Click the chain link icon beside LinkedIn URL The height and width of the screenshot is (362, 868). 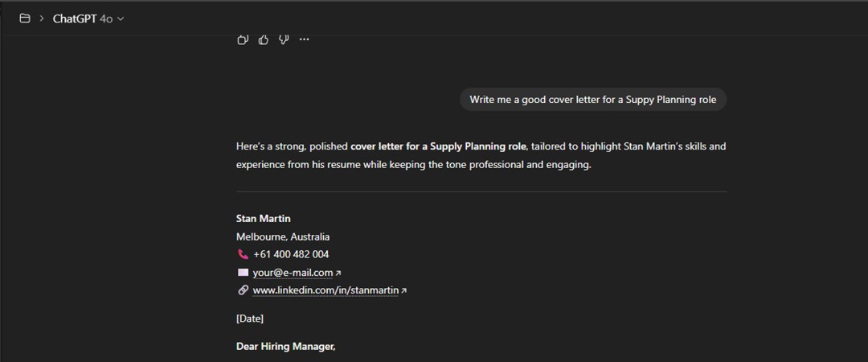pyautogui.click(x=243, y=290)
